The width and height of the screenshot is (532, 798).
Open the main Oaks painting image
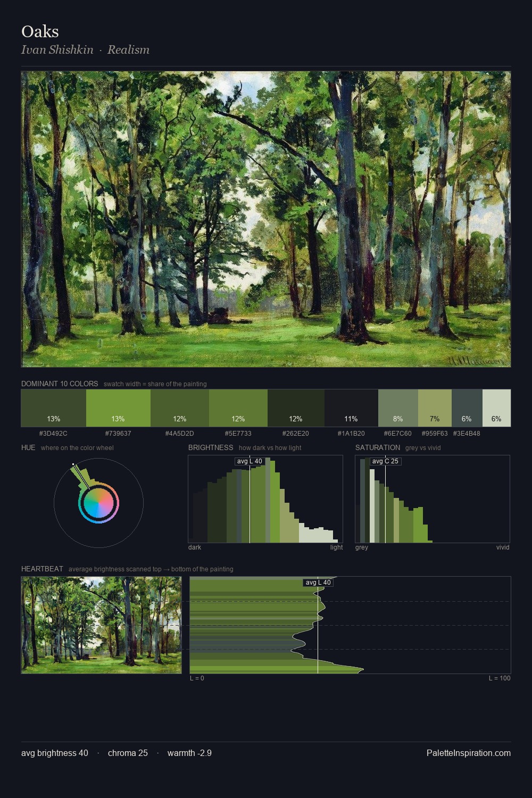click(266, 219)
